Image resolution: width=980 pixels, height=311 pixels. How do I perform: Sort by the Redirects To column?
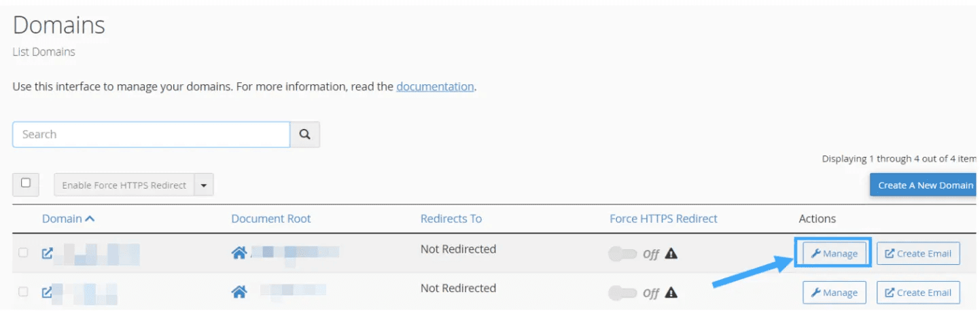coord(451,219)
